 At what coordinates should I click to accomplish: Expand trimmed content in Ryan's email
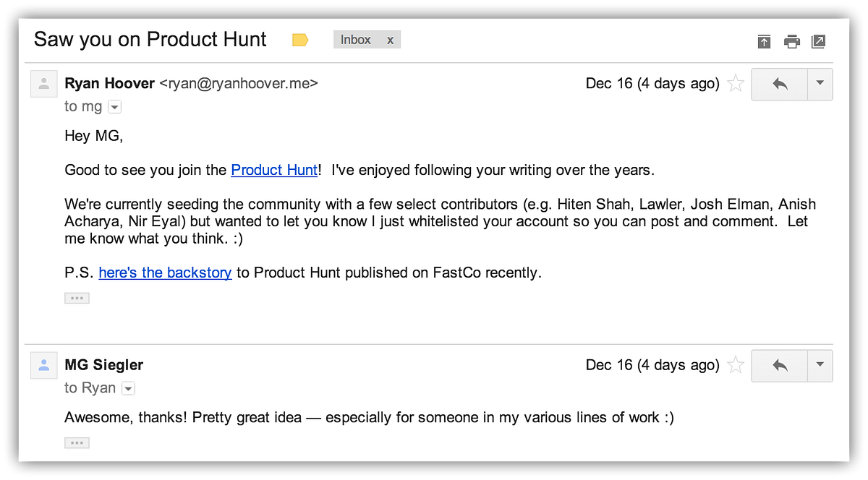(x=77, y=298)
